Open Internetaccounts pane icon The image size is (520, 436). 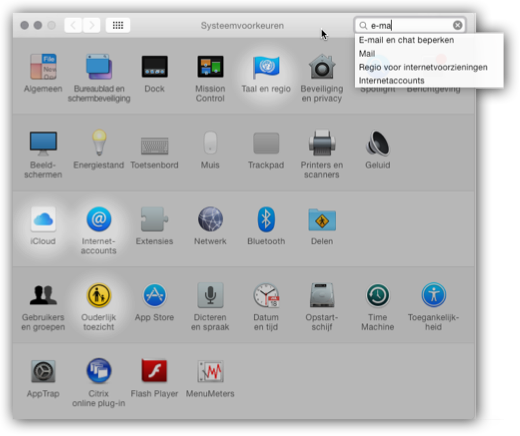coord(99,219)
